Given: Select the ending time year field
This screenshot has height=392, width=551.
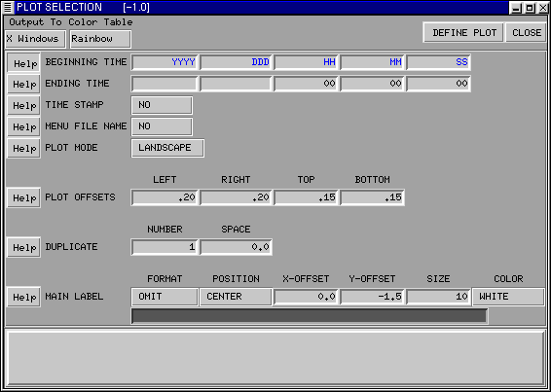Looking at the screenshot, I should pos(165,84).
